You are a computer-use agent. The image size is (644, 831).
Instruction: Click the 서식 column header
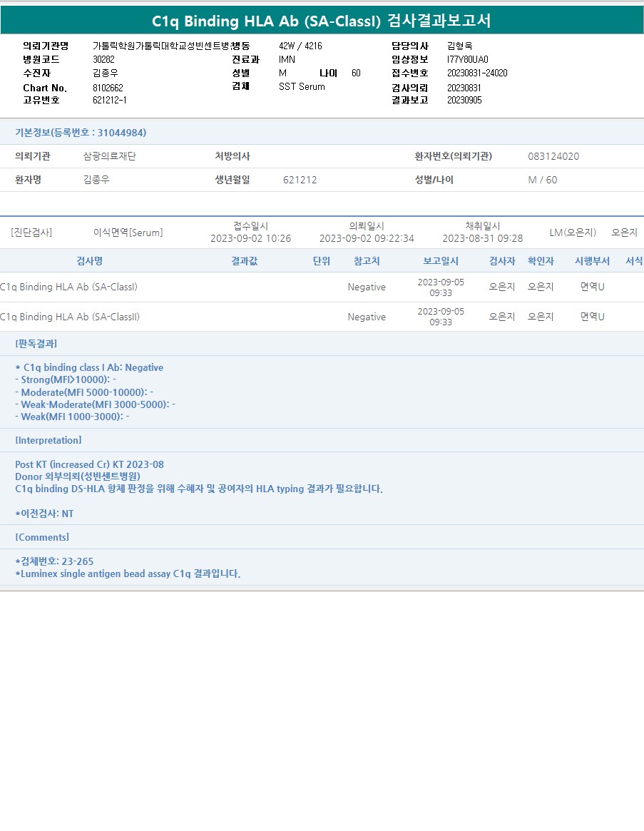coord(633,261)
